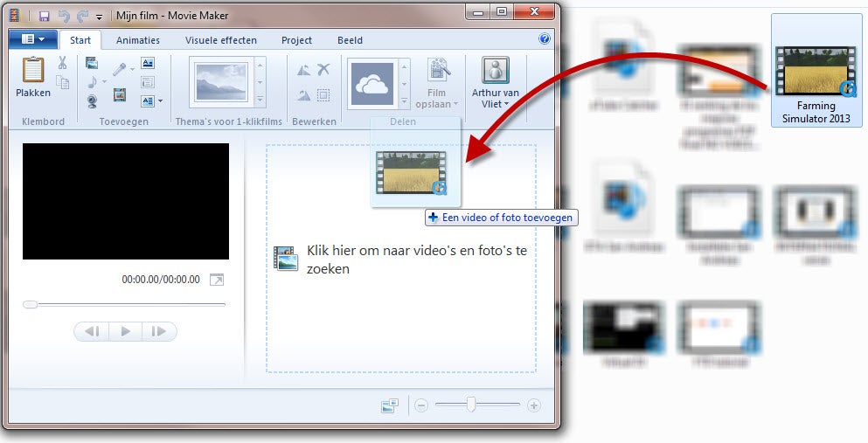The height and width of the screenshot is (443, 868).
Task: Switch to the Animaties tab
Action: pyautogui.click(x=138, y=40)
